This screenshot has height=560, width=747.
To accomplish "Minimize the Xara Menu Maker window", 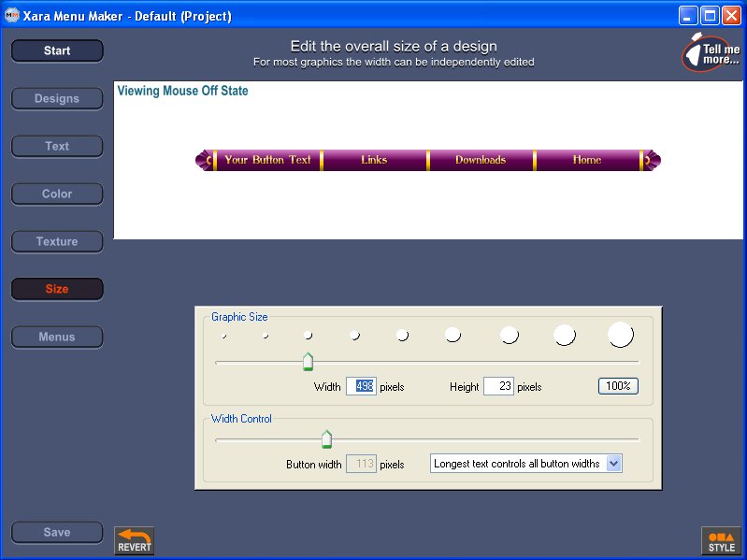I will 688,16.
